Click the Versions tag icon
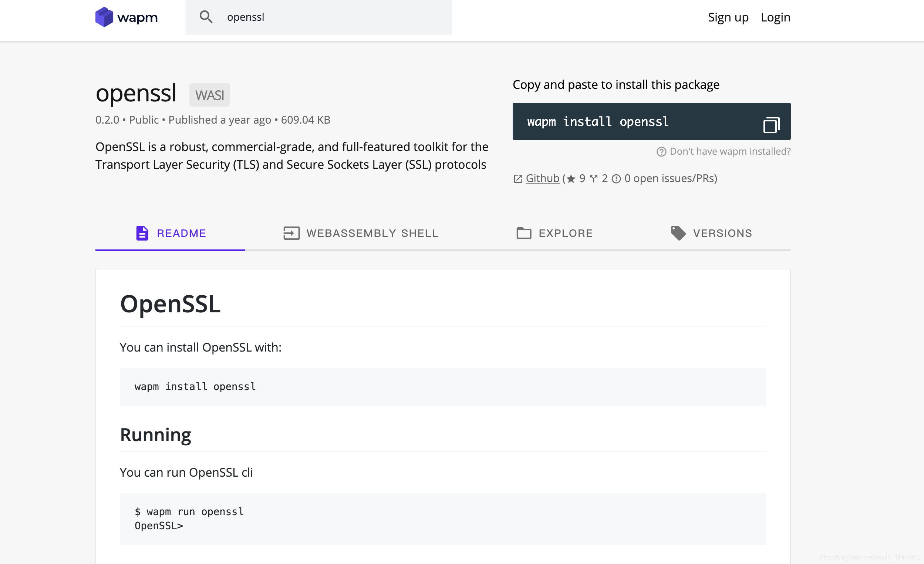The image size is (924, 564). [x=678, y=233]
